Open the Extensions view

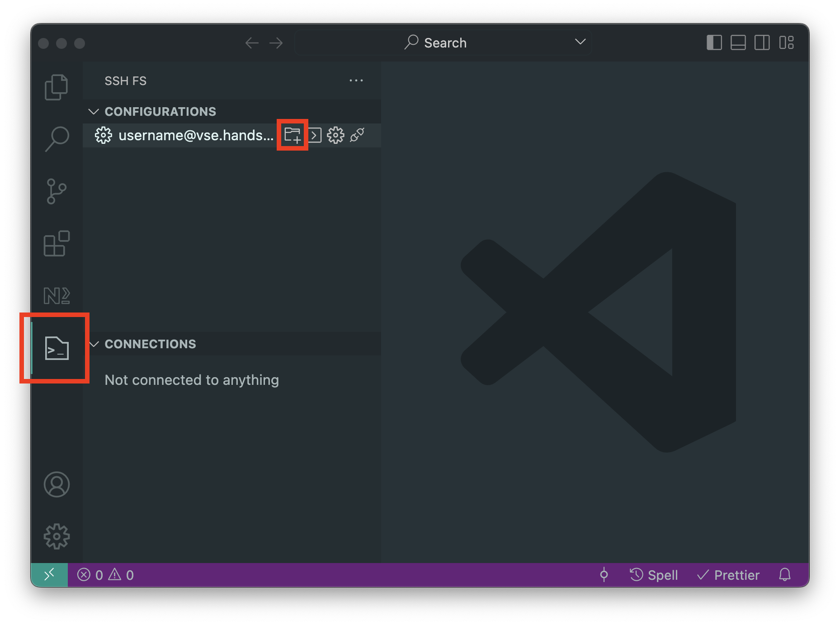57,244
